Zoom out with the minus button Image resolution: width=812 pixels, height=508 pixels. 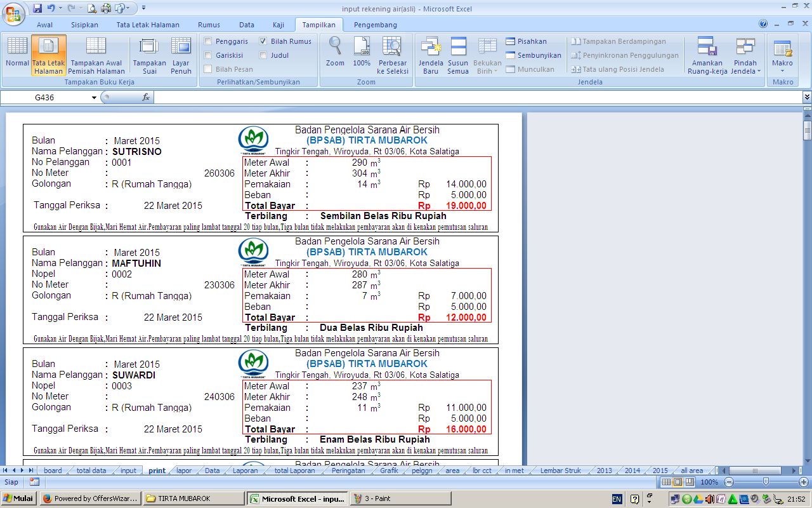(730, 482)
